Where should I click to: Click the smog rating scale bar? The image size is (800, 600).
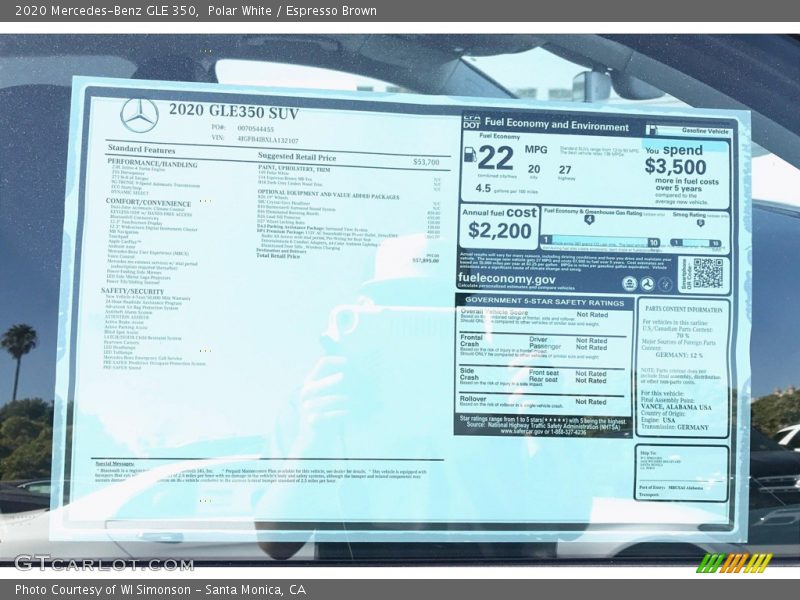click(x=696, y=243)
